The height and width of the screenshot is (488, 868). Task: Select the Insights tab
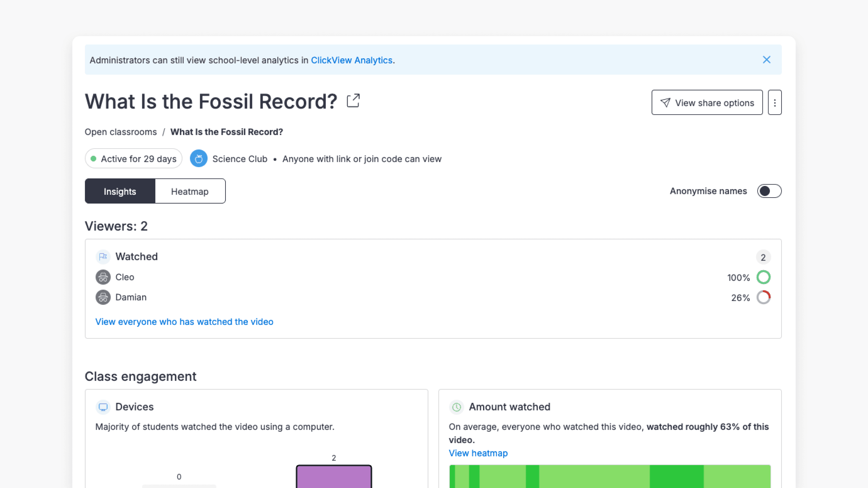tap(120, 191)
